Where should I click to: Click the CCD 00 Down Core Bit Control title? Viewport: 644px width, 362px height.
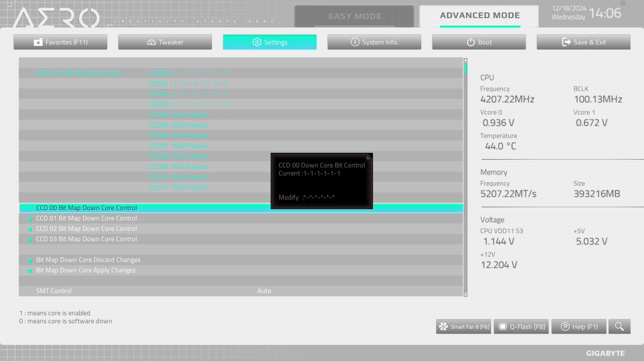pyautogui.click(x=322, y=165)
